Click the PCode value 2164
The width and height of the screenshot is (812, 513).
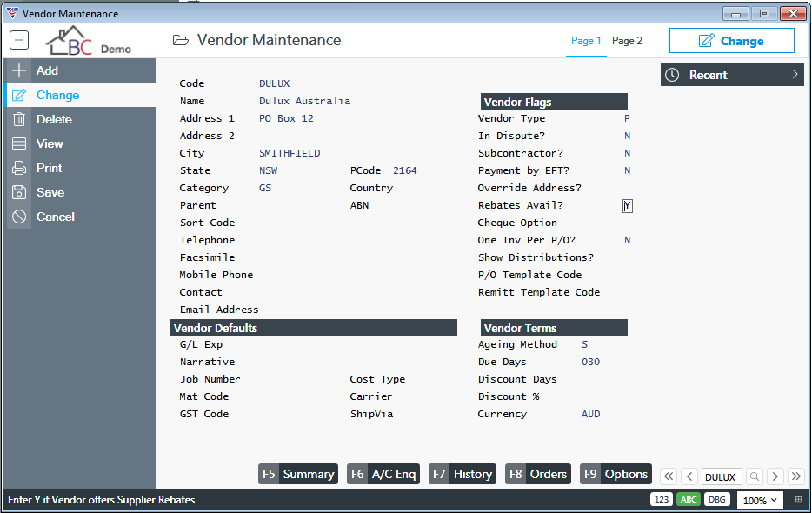click(405, 170)
